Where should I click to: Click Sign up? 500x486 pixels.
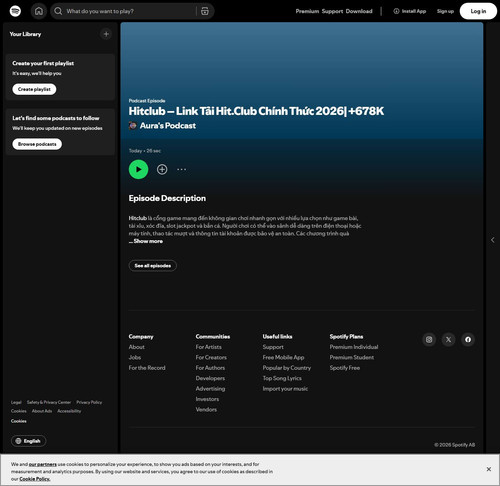[445, 11]
